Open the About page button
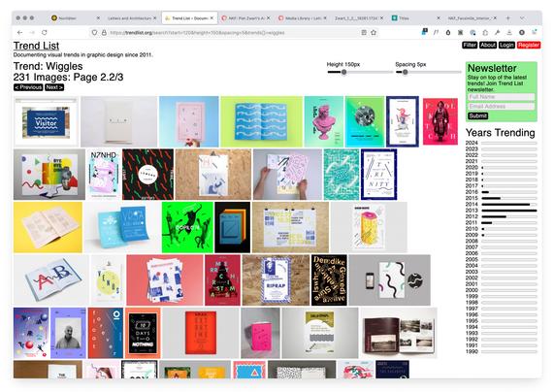 click(x=488, y=45)
